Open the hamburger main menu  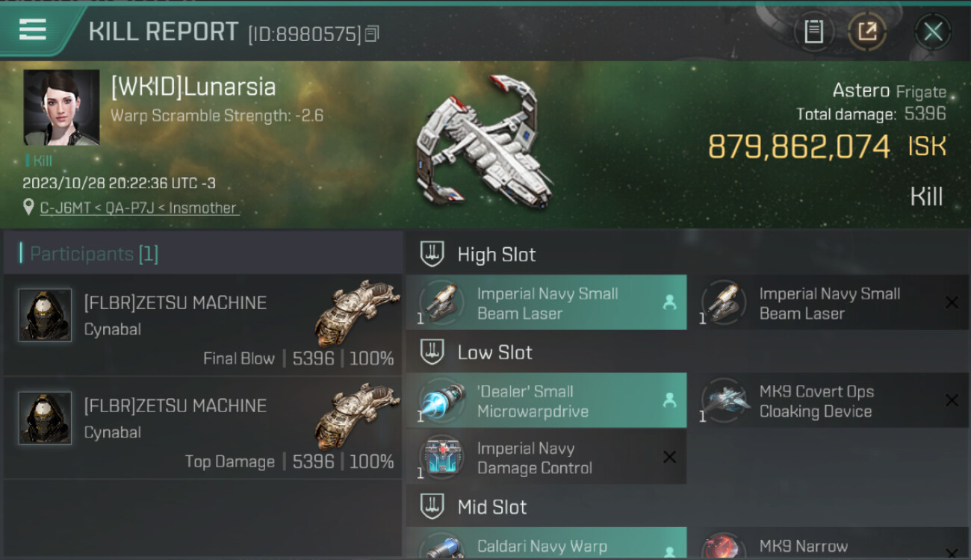pos(33,30)
